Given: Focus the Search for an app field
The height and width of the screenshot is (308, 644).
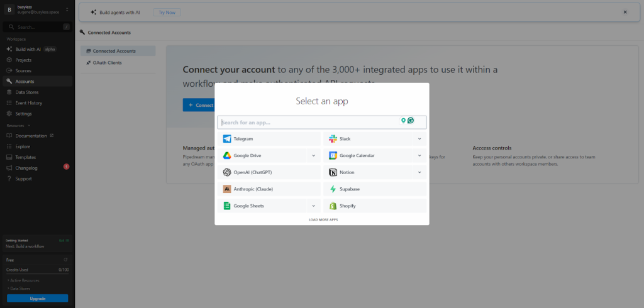Looking at the screenshot, I should point(308,122).
